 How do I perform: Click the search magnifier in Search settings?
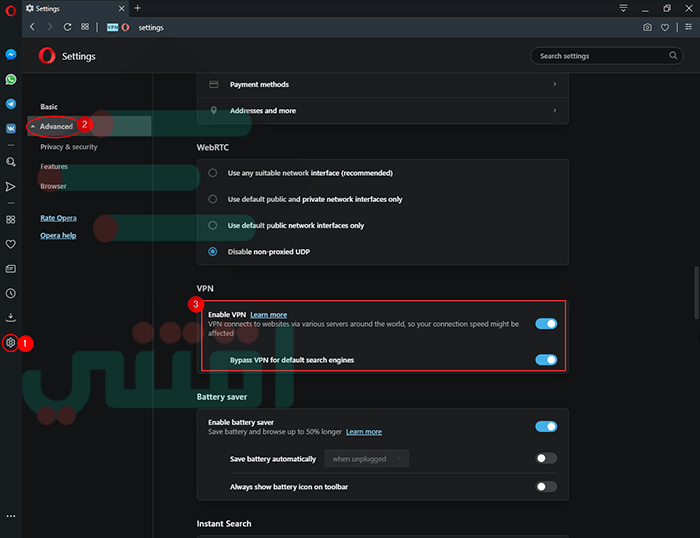(x=673, y=55)
